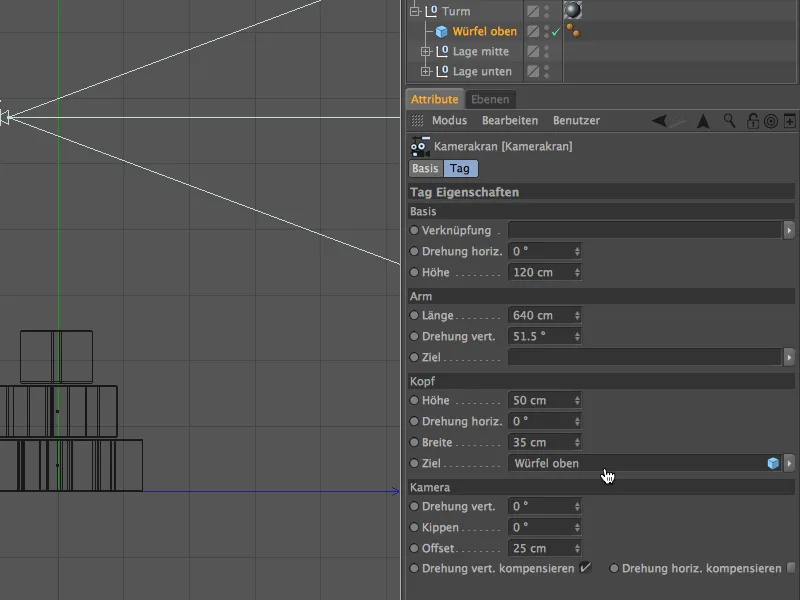Click the Lage unten object name
Screen dimensions: 800x600
(x=482, y=71)
